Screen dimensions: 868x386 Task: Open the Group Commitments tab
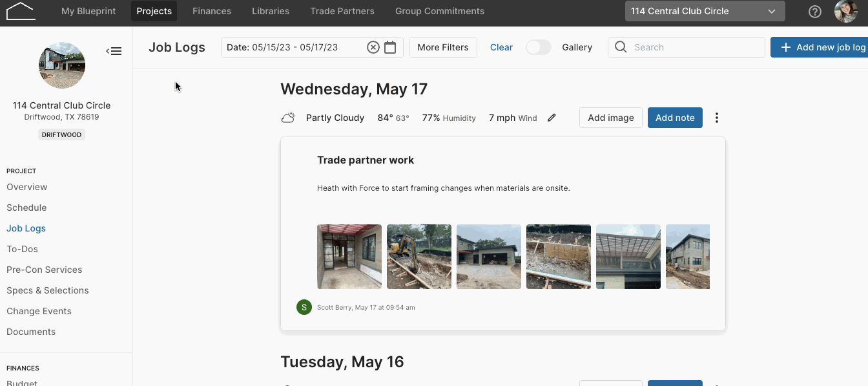click(x=440, y=11)
